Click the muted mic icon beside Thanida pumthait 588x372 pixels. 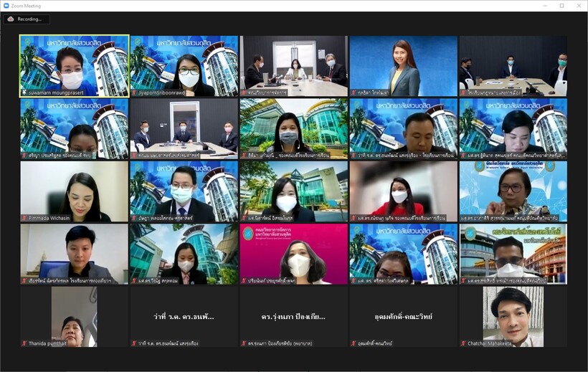point(24,343)
